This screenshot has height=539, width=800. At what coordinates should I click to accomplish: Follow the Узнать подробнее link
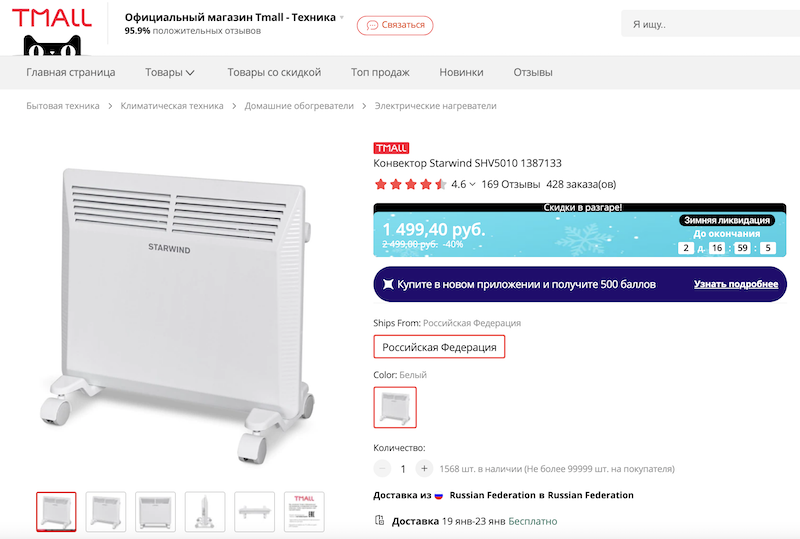[736, 284]
